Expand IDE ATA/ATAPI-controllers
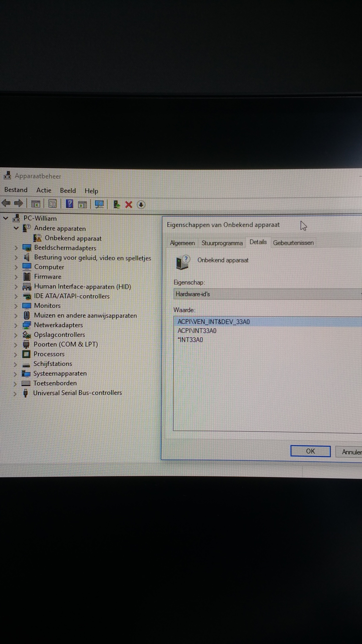Image resolution: width=362 pixels, height=644 pixels. pyautogui.click(x=16, y=296)
